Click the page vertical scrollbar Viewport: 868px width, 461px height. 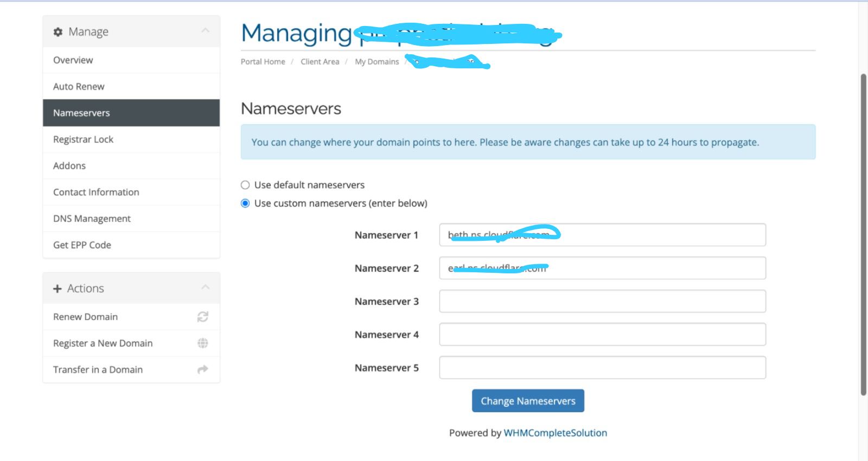pyautogui.click(x=863, y=234)
